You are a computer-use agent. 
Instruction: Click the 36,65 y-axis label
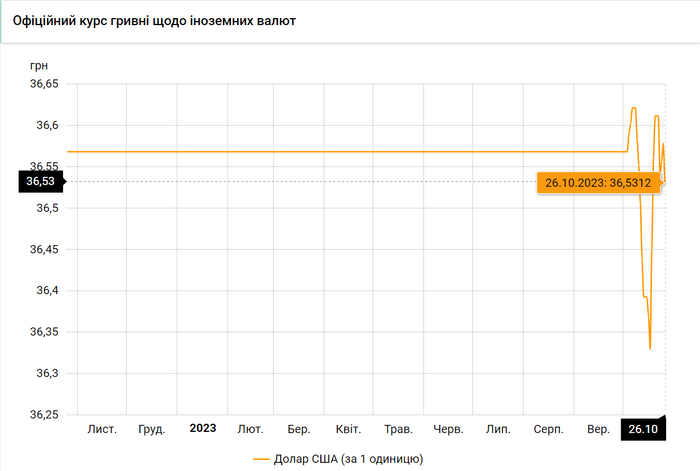[x=44, y=85]
